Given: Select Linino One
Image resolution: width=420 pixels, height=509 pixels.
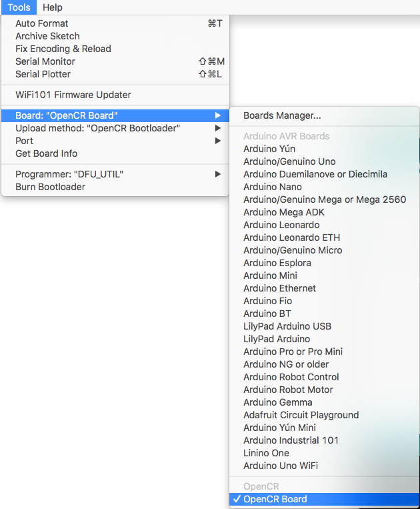Looking at the screenshot, I should click(324, 452).
